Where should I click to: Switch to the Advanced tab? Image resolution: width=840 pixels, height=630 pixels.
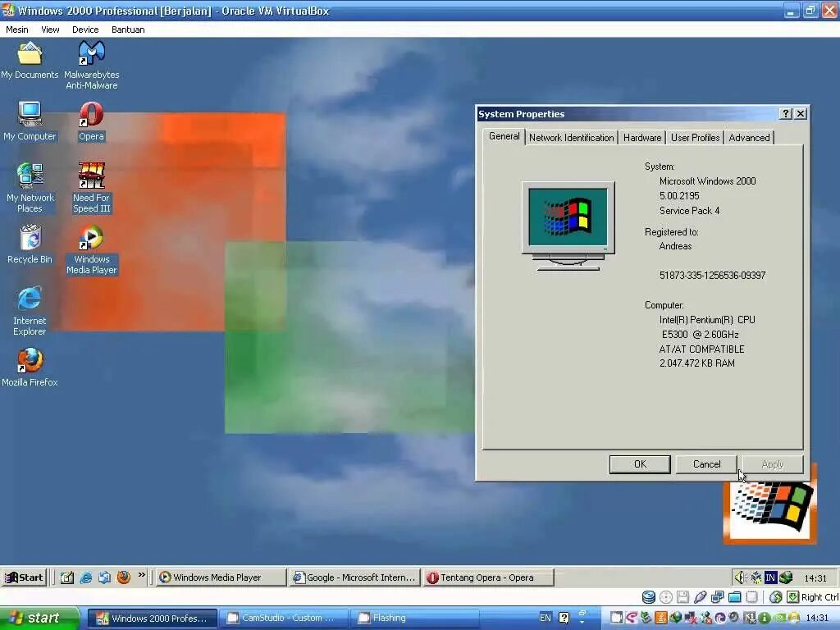click(748, 137)
